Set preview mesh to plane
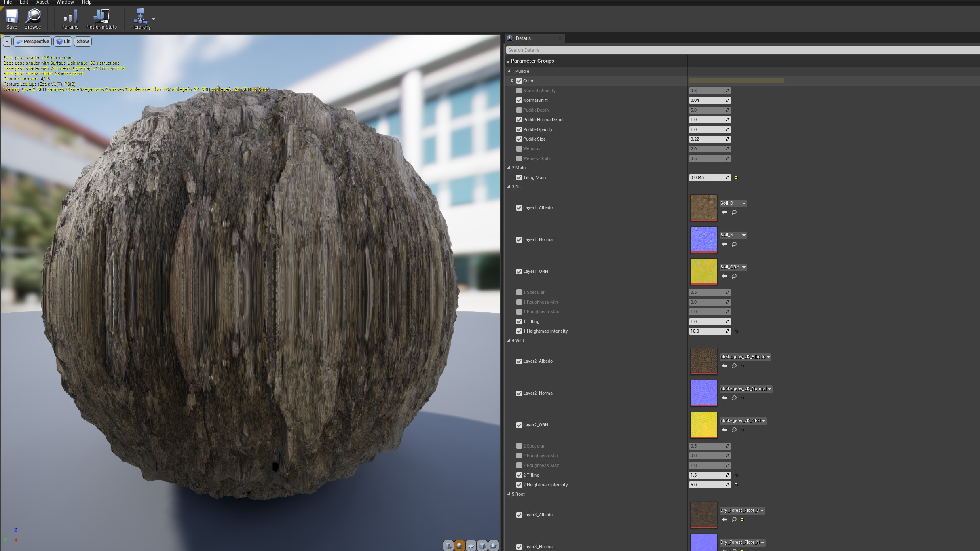The width and height of the screenshot is (980, 551). point(471,546)
